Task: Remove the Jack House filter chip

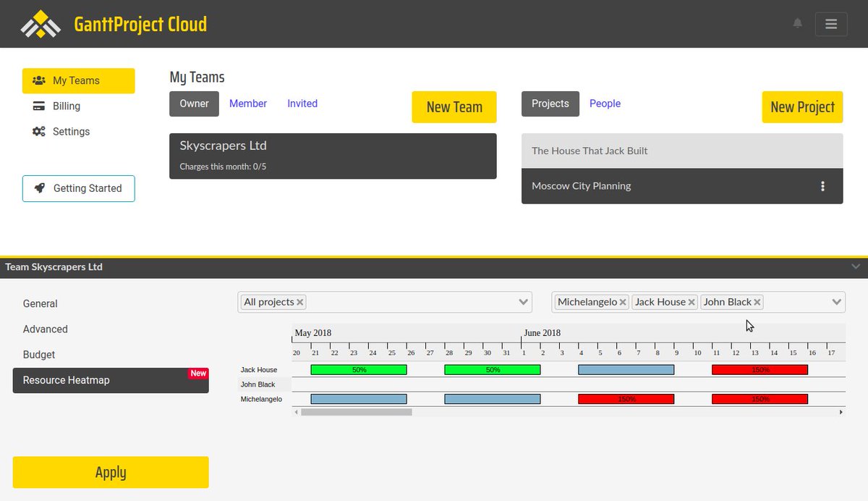Action: (691, 302)
